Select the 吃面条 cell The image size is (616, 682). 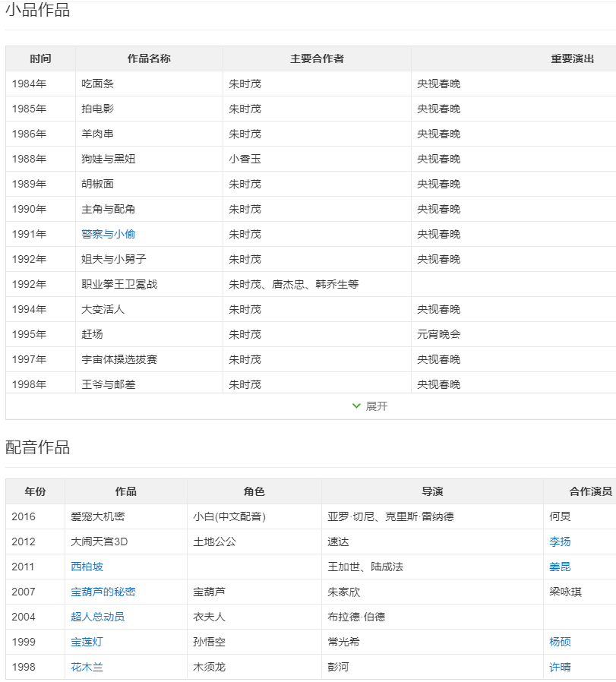pyautogui.click(x=149, y=84)
